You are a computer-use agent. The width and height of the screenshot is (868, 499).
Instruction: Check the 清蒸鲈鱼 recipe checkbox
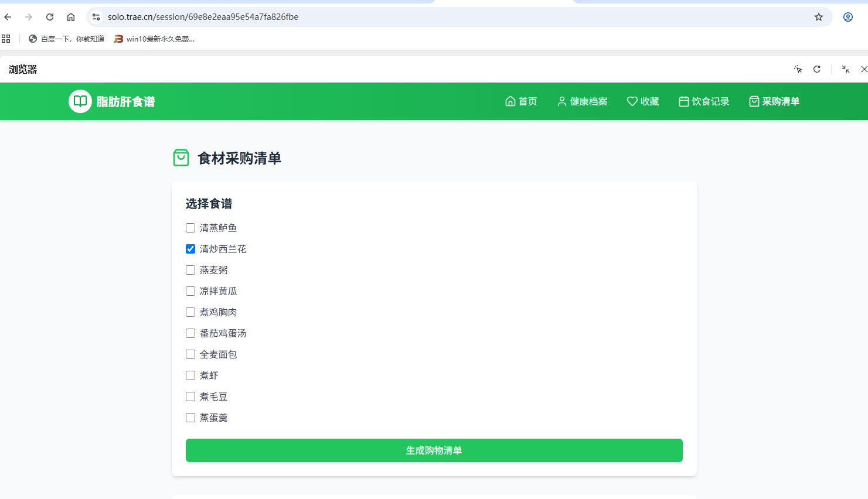[190, 228]
